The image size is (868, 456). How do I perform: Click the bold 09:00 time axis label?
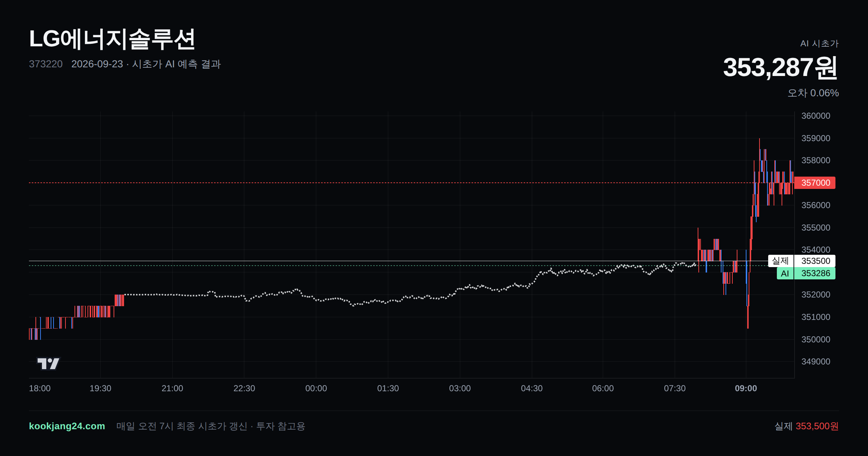point(746,388)
